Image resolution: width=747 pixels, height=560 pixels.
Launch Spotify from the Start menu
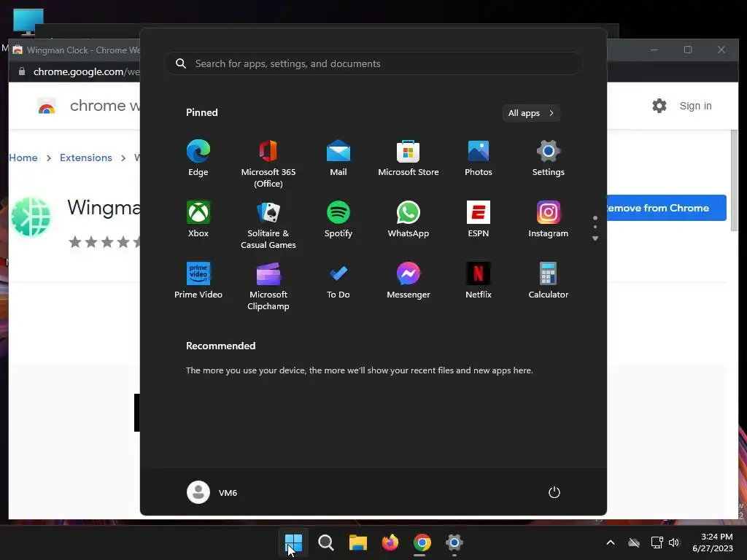[338, 219]
